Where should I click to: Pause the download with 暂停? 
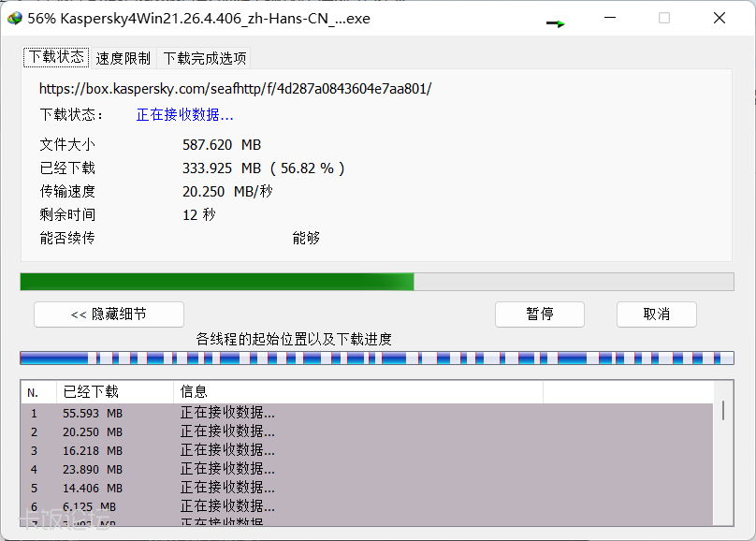click(x=540, y=314)
